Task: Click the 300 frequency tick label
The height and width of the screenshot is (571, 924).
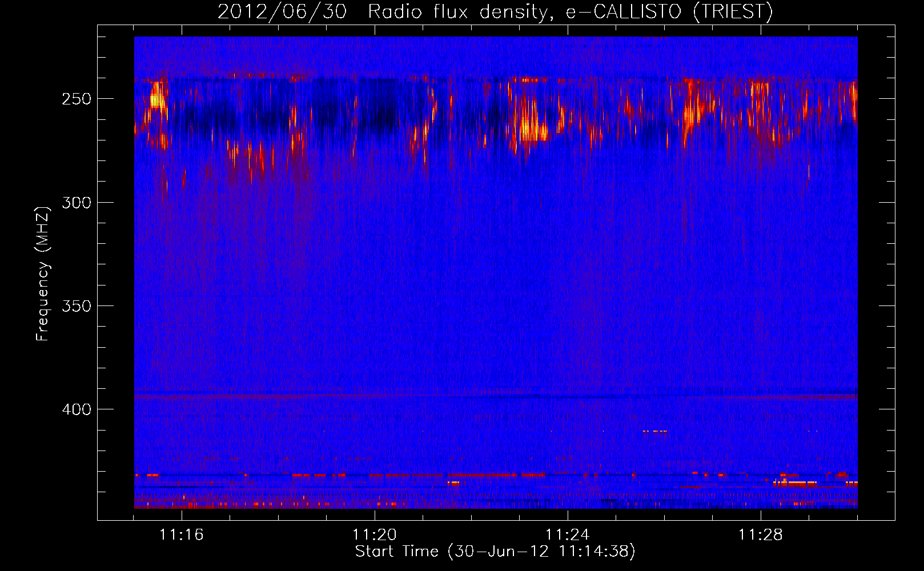Action: (x=77, y=203)
